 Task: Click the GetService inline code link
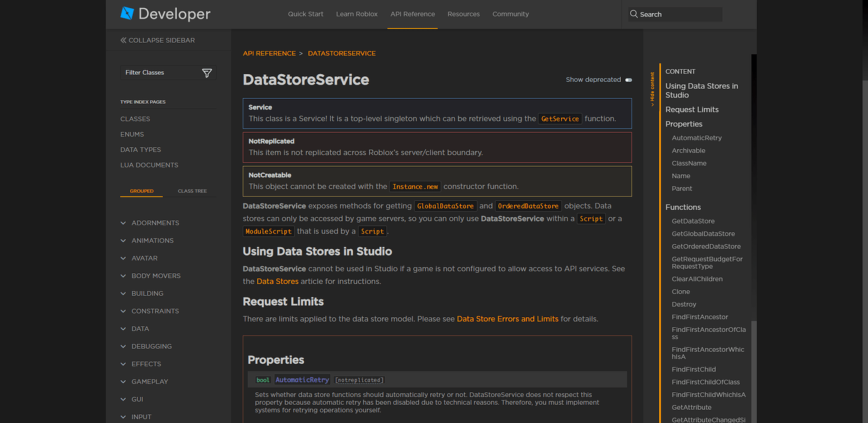[559, 118]
